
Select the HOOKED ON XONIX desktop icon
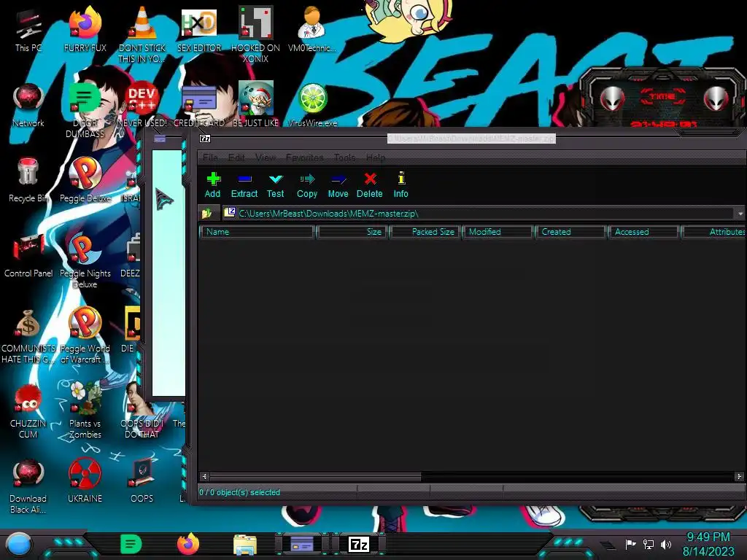click(x=255, y=34)
